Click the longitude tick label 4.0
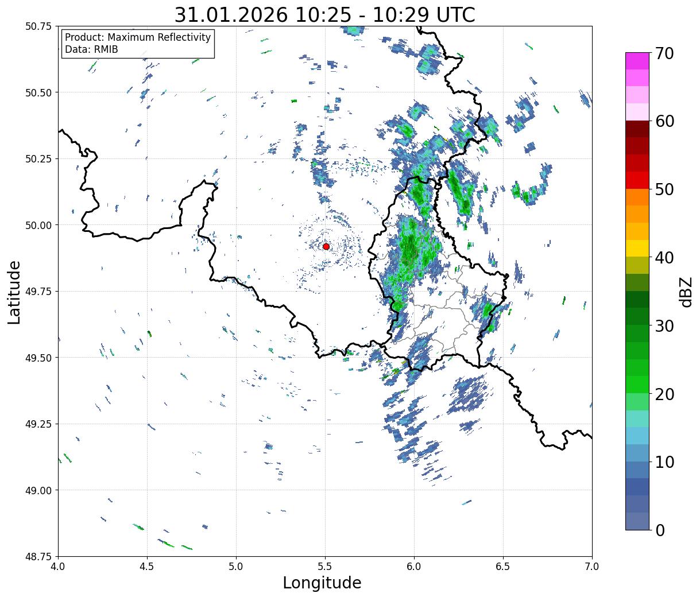700x597 pixels. point(58,567)
